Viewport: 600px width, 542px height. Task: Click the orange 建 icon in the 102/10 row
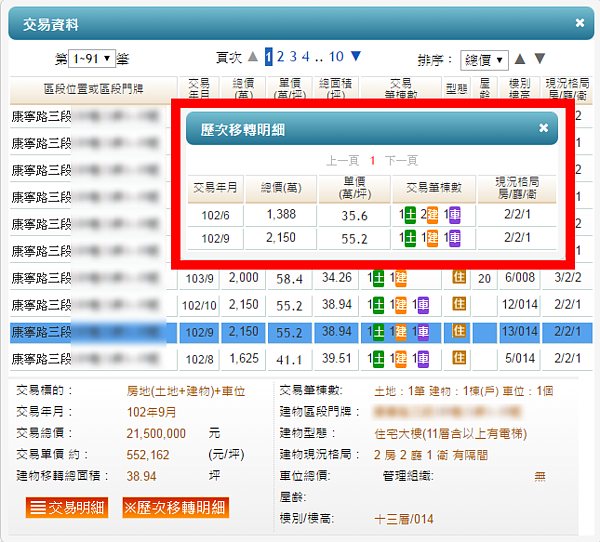(401, 305)
